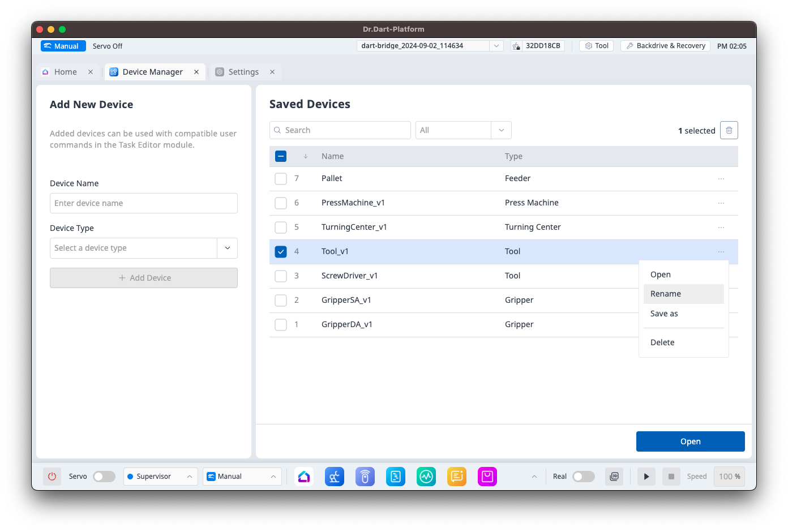Click the trash icon to delete selected devices
The width and height of the screenshot is (788, 532).
point(729,130)
